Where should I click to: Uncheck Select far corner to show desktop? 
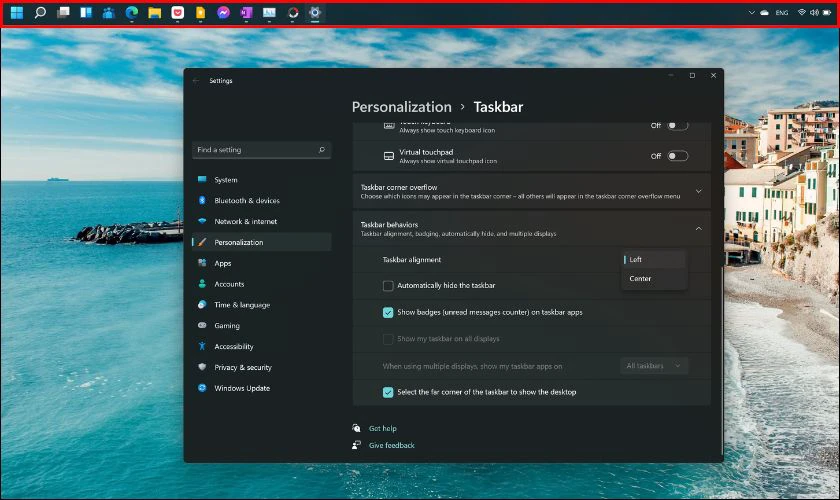pyautogui.click(x=388, y=392)
